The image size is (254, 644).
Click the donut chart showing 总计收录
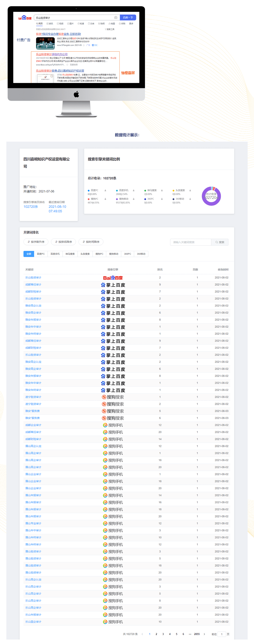coord(211,196)
